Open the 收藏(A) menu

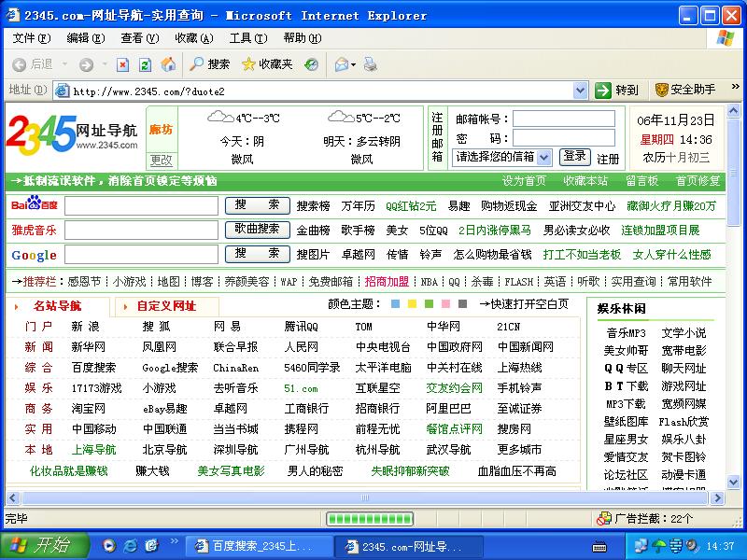(194, 38)
